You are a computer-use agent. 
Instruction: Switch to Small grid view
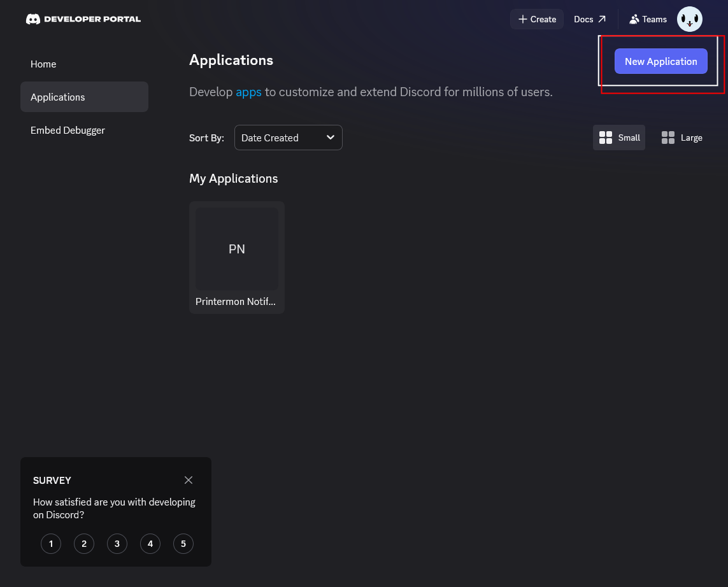coord(619,138)
